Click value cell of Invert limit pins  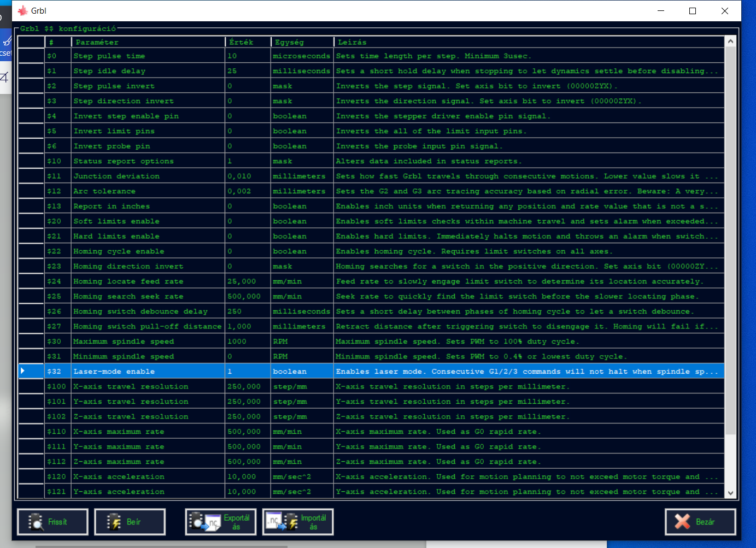point(248,131)
